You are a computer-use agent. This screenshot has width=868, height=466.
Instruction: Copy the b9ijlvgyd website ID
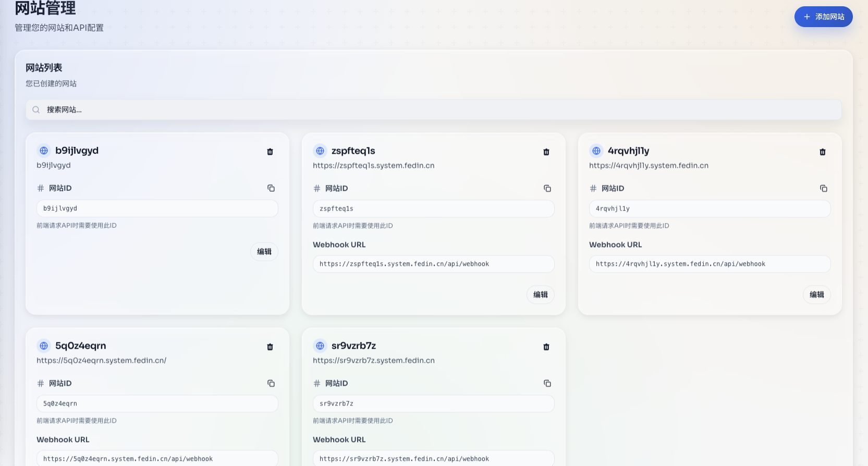271,188
